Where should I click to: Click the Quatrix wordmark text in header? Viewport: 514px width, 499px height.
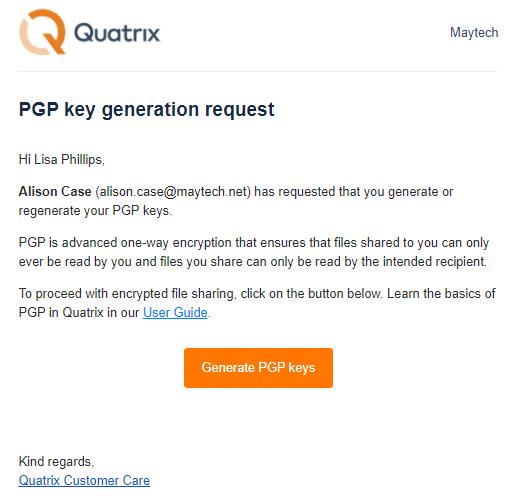coord(117,33)
